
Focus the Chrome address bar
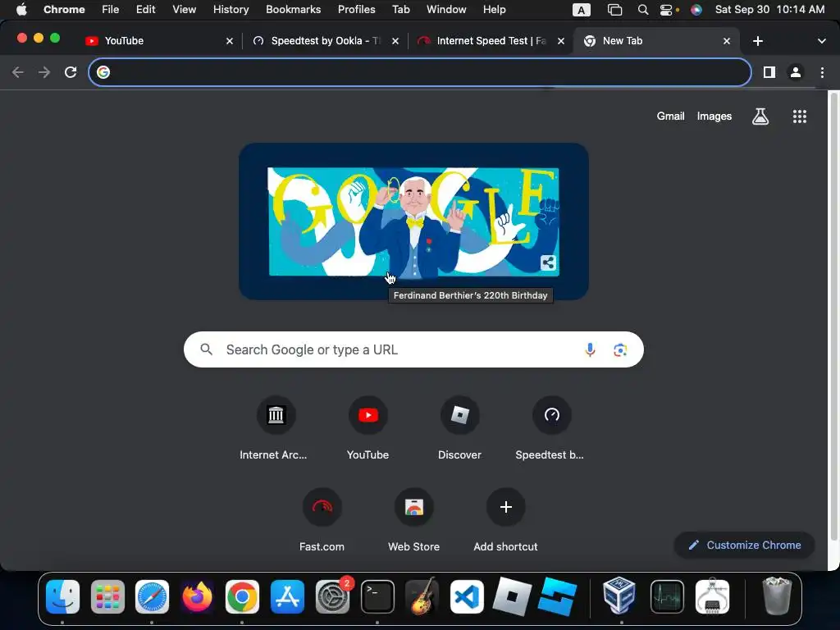(x=420, y=72)
